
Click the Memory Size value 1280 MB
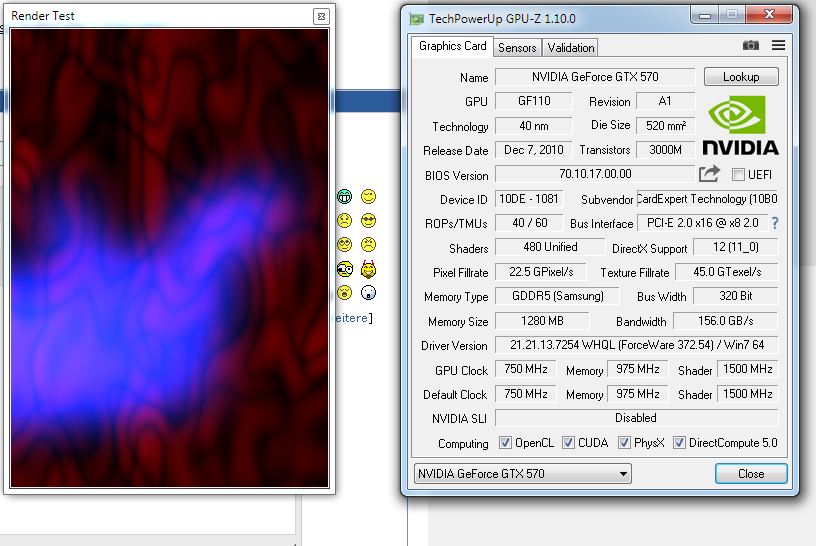(x=542, y=321)
